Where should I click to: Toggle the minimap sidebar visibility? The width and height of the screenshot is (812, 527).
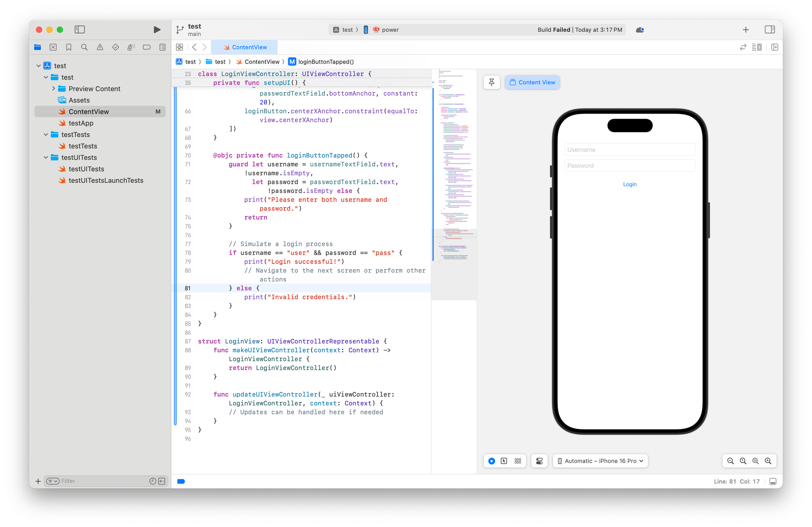pyautogui.click(x=757, y=47)
